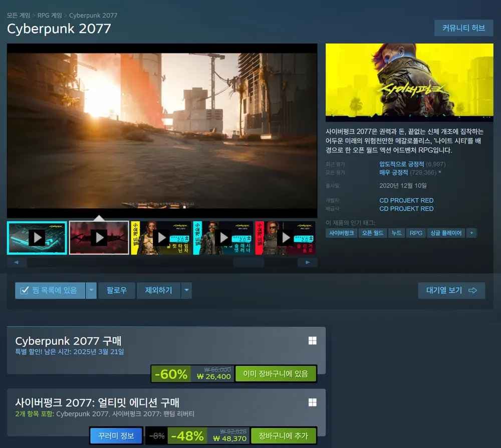Play the second red-logo trailer thumbnail

pos(99,238)
